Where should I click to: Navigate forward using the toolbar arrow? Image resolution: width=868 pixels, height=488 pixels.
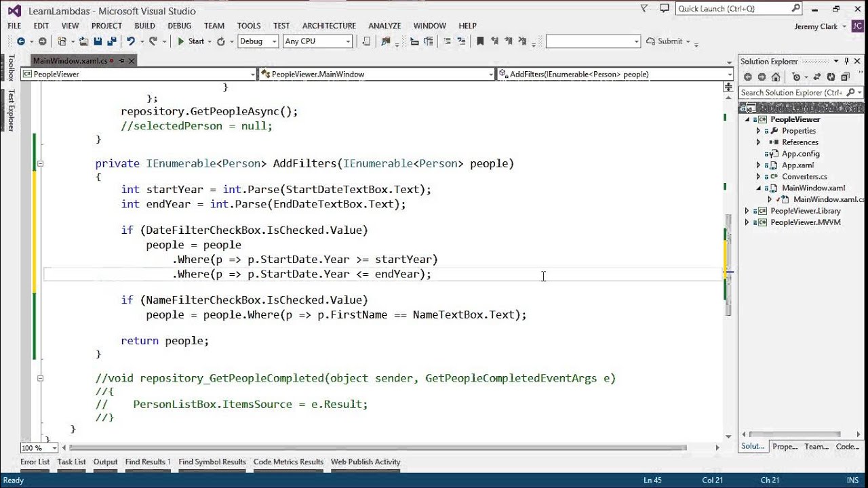[42, 41]
